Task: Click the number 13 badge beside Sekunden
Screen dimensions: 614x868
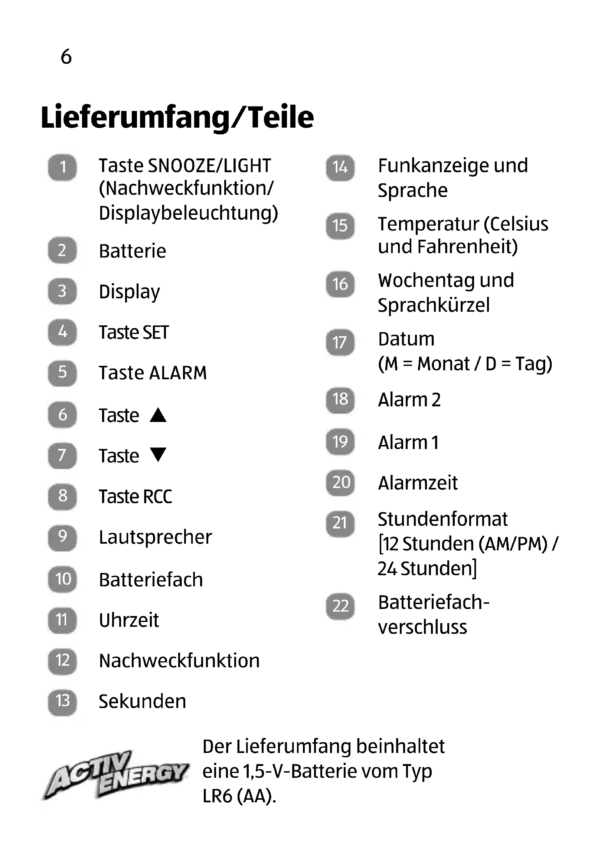Action: [x=62, y=701]
